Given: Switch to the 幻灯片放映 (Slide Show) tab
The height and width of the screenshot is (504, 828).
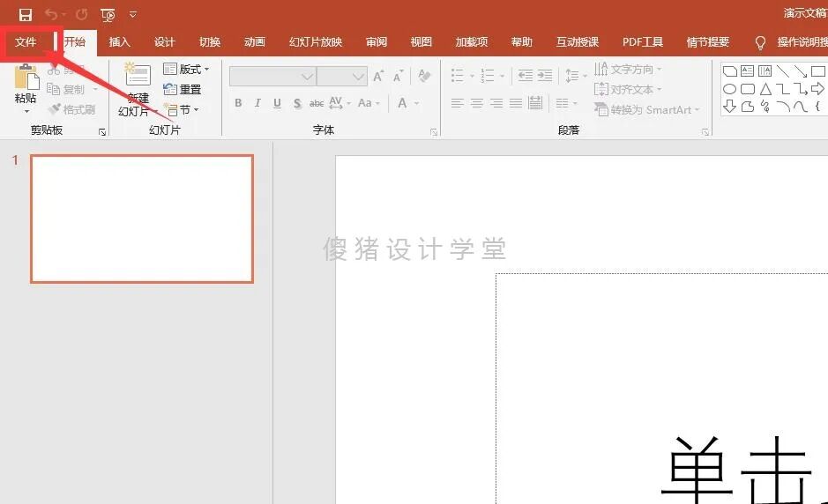Looking at the screenshot, I should (316, 42).
